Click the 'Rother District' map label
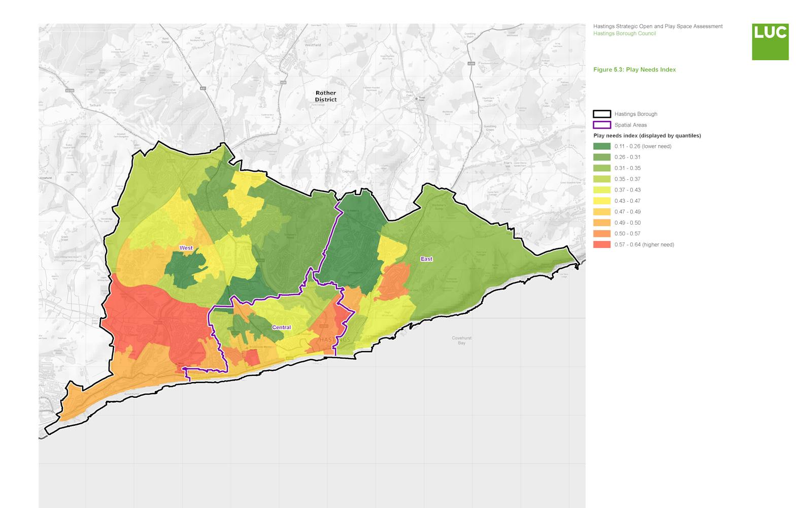 tap(325, 97)
